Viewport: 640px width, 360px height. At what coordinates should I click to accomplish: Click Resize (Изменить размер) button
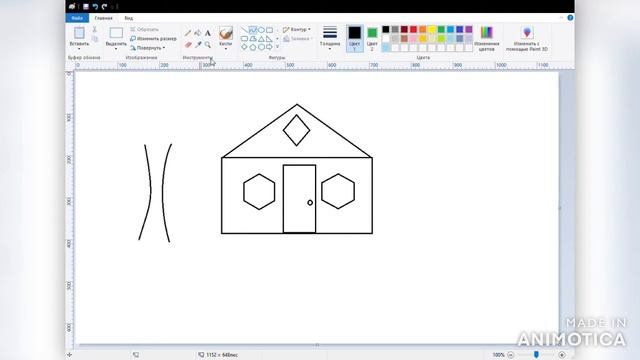[x=153, y=38]
